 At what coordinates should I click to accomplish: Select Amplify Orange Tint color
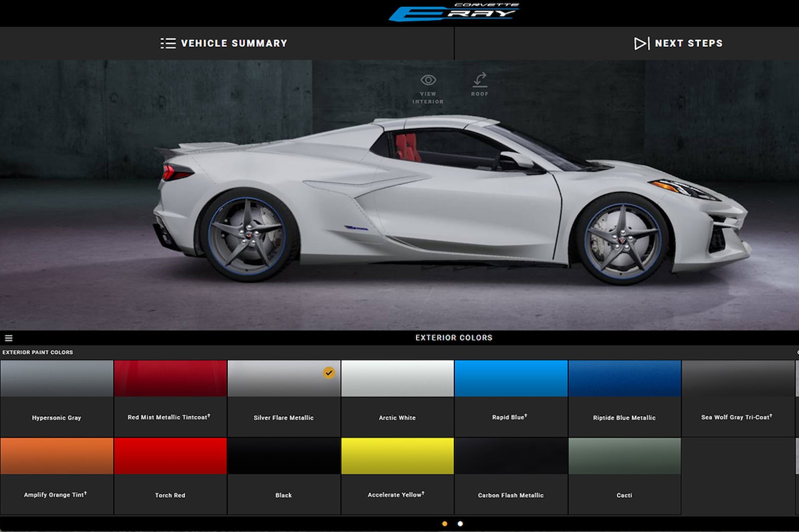click(56, 456)
